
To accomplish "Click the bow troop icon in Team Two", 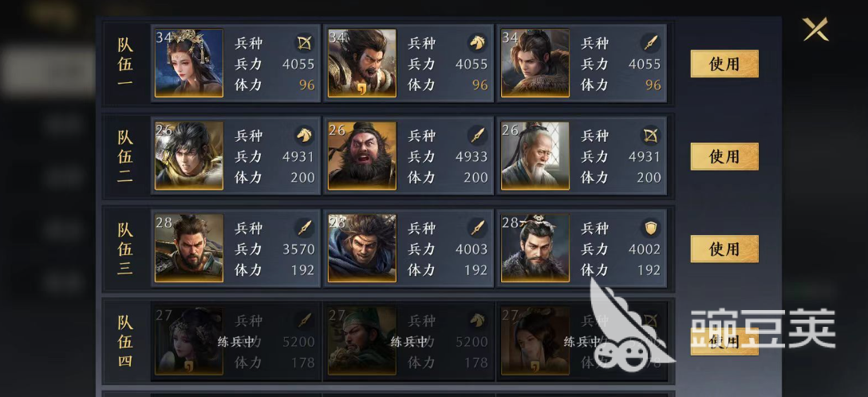I will click(650, 135).
